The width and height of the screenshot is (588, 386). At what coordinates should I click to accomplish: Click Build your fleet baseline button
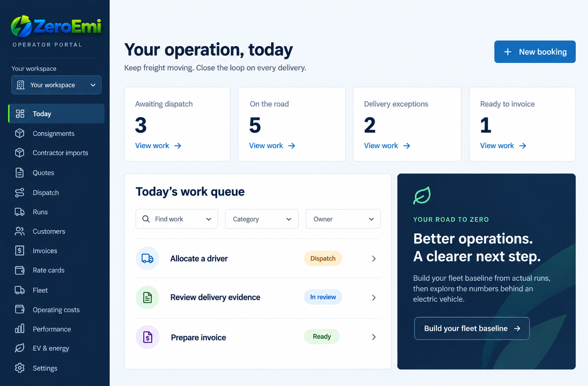(472, 328)
